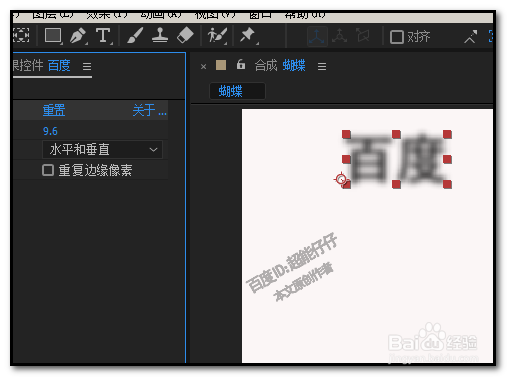Image resolution: width=507 pixels, height=377 pixels.
Task: Click the top-left red transform handle
Action: point(346,134)
